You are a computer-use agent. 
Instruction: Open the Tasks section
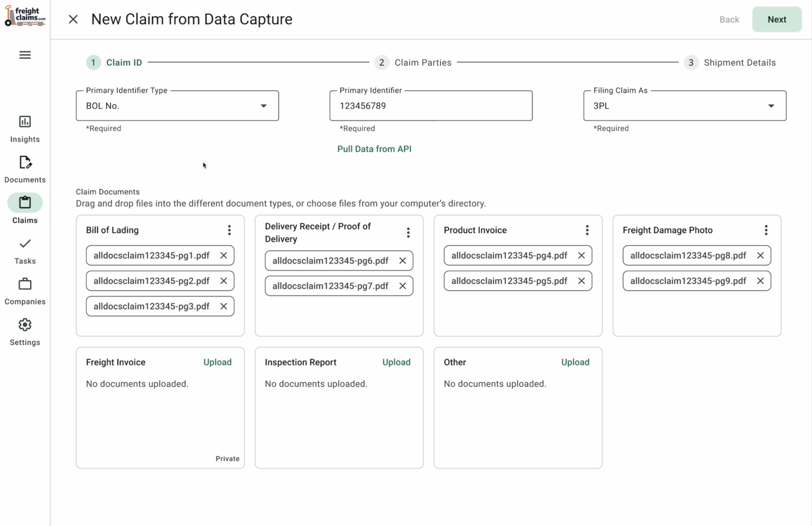(25, 251)
